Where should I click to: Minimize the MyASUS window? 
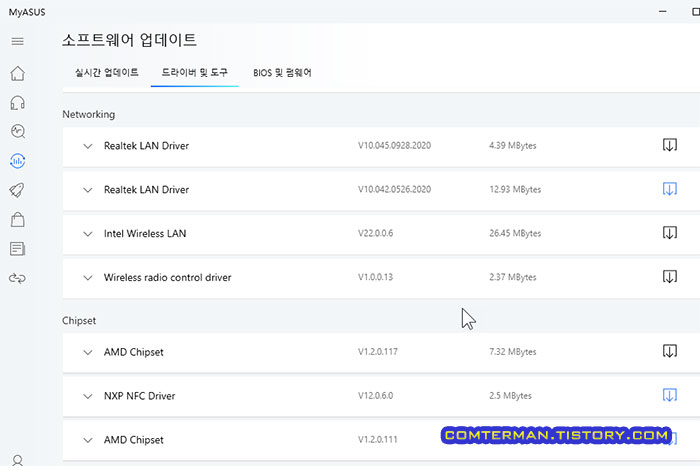point(662,12)
